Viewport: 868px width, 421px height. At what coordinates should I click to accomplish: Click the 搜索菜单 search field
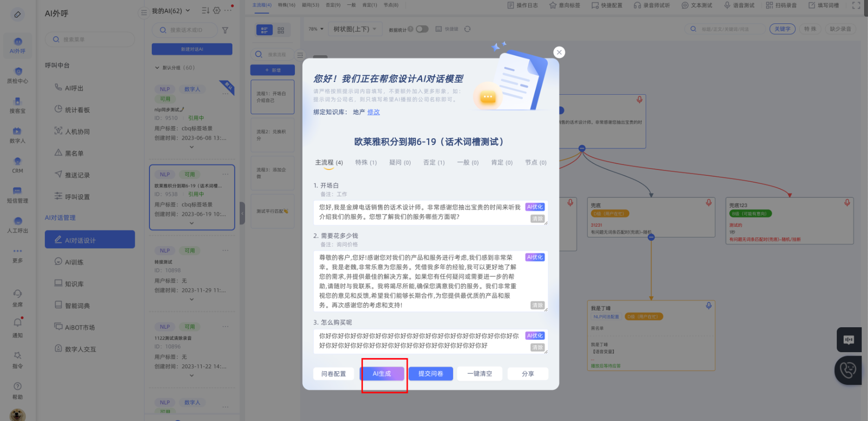tap(90, 40)
